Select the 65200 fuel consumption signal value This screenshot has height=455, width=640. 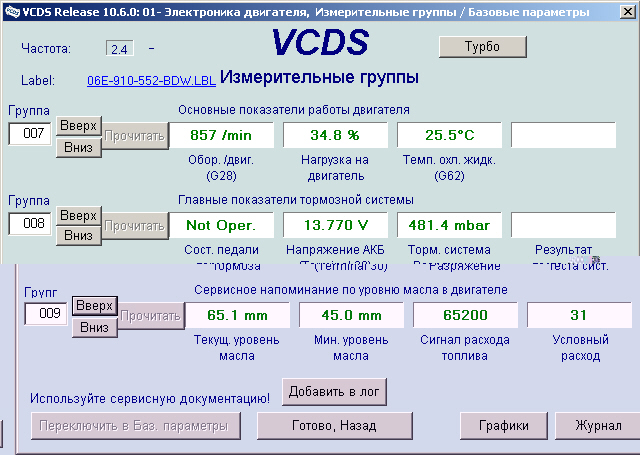click(465, 315)
